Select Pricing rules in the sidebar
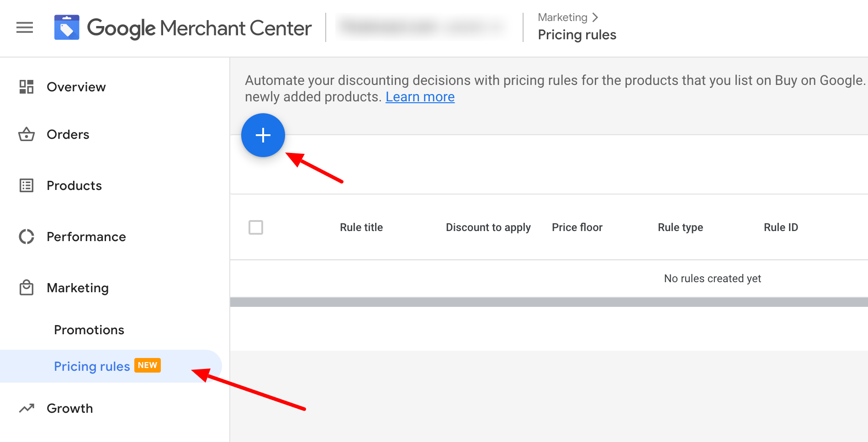868x442 pixels. coord(92,366)
